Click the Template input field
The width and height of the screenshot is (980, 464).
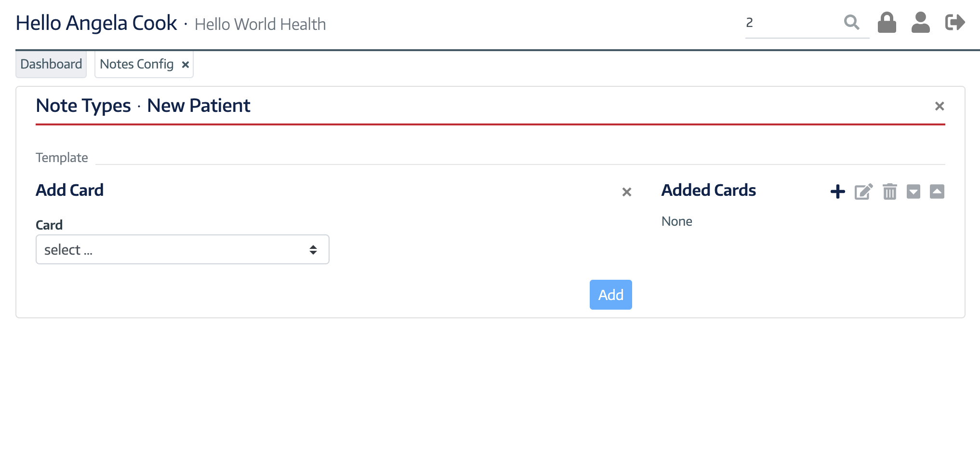coord(520,157)
